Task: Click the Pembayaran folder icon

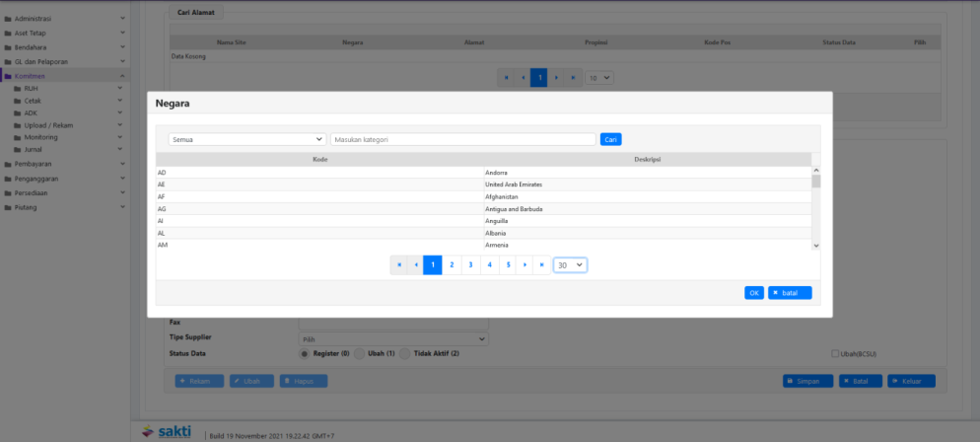Action: 8,164
